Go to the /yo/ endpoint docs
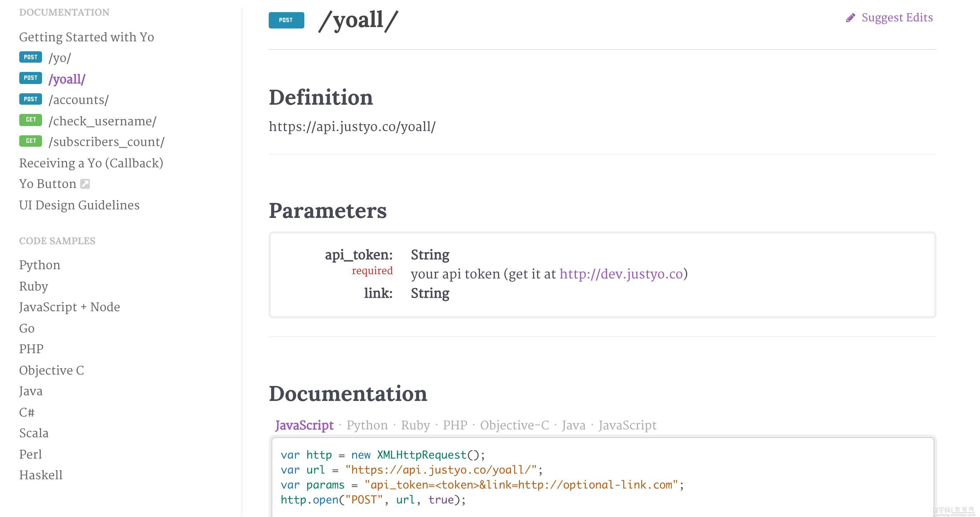The width and height of the screenshot is (980, 517). (60, 58)
